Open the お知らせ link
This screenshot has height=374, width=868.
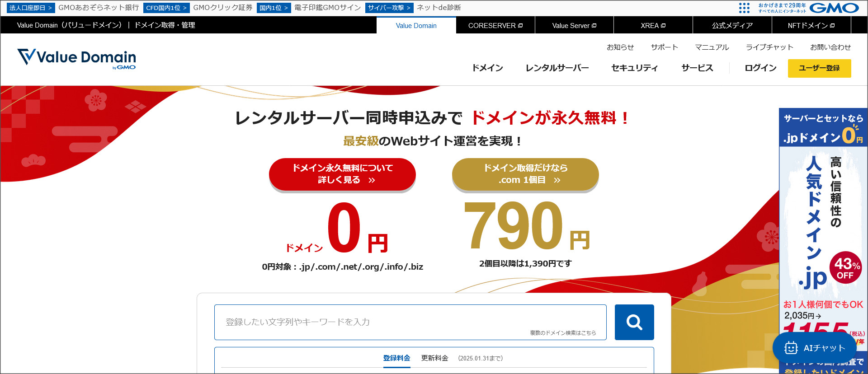click(620, 47)
